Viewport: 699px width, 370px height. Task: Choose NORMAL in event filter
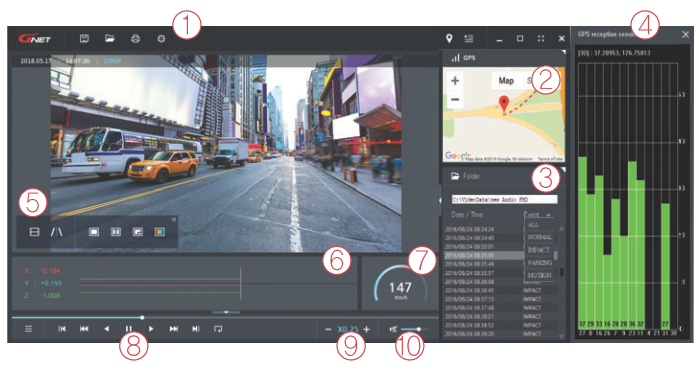point(540,238)
